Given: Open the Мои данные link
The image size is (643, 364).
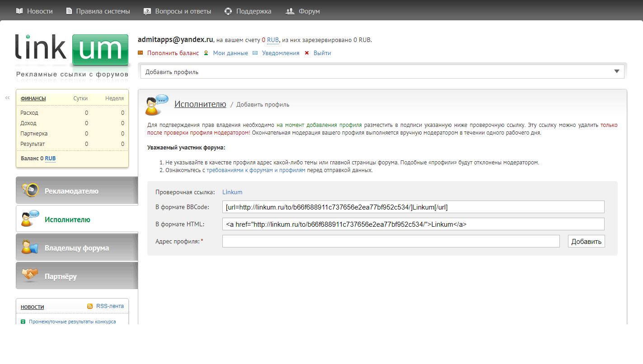Looking at the screenshot, I should pos(230,53).
